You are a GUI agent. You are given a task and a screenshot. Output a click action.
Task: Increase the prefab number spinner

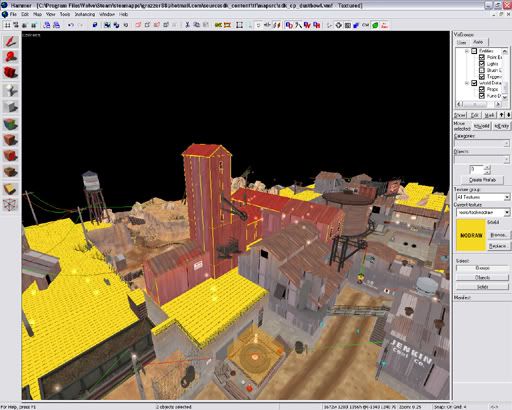coord(487,167)
